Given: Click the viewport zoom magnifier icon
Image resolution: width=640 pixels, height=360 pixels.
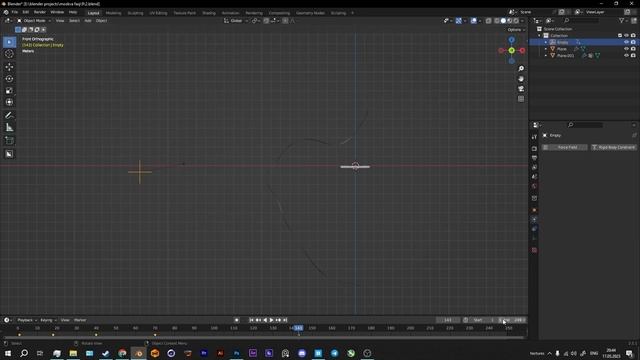Looking at the screenshot, I should [521, 69].
